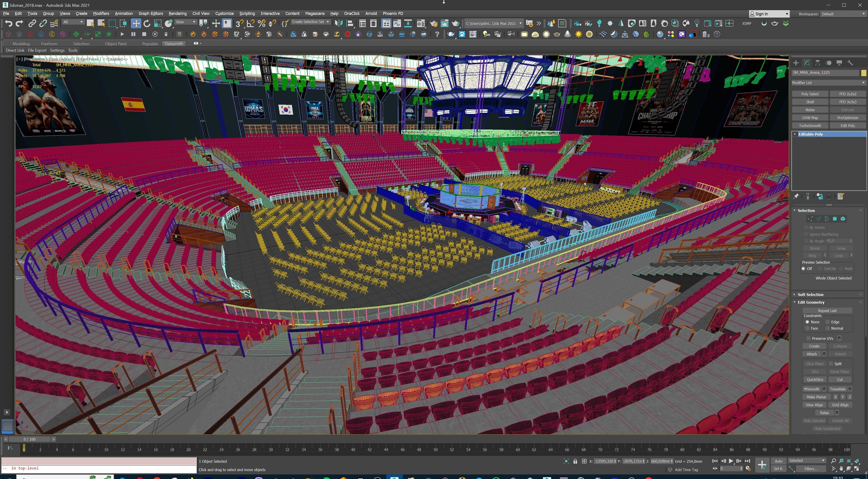Screen dimensions: 868x479
Task: Click the Play simulation arrow in second toolbar
Action: pyautogui.click(x=122, y=34)
